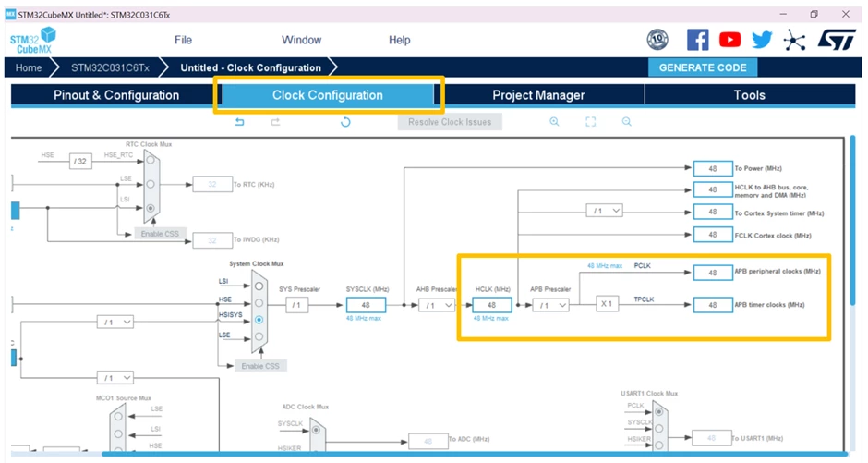
Task: Click Enable CSS under RTC Clock Mux
Action: point(160,234)
